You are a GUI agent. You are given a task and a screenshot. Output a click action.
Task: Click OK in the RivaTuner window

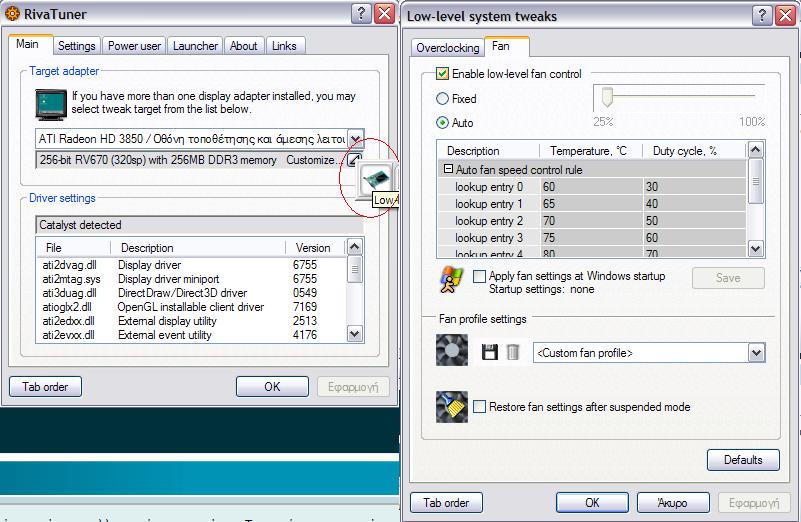(272, 387)
